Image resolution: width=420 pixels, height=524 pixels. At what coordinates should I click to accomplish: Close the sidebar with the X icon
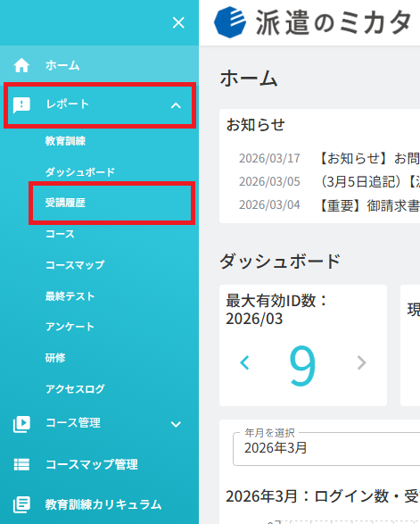178,22
